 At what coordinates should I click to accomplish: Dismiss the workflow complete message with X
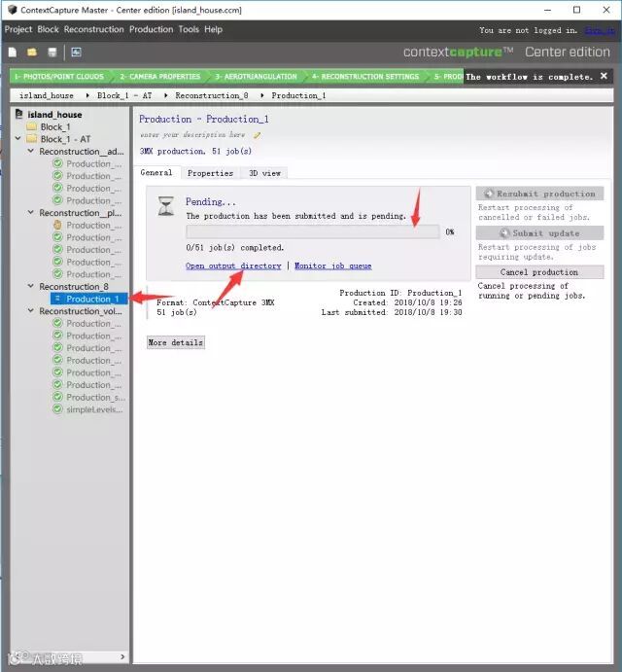pyautogui.click(x=604, y=76)
